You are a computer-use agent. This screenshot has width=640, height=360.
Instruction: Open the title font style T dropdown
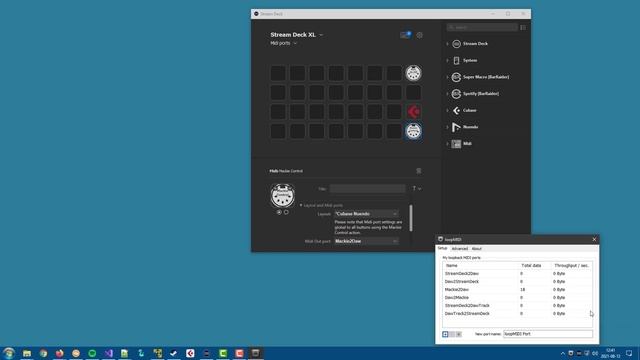416,189
